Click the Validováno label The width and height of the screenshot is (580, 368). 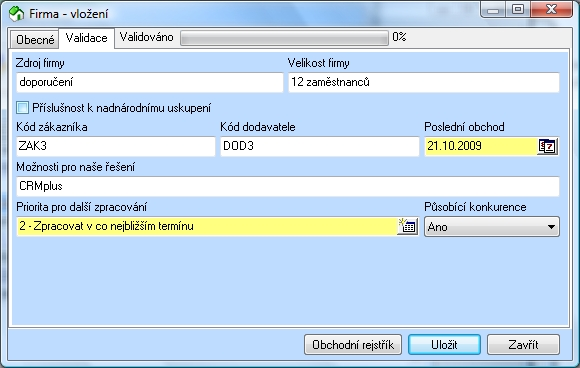[146, 37]
